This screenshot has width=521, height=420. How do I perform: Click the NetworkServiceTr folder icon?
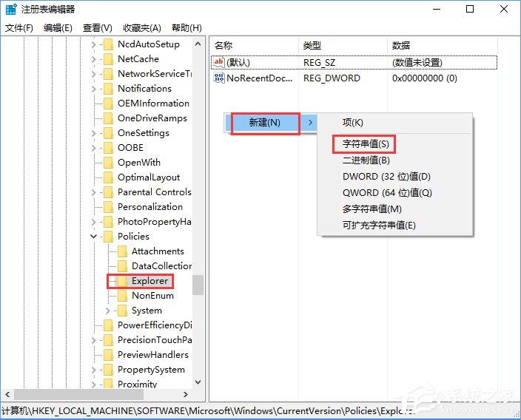pos(108,74)
